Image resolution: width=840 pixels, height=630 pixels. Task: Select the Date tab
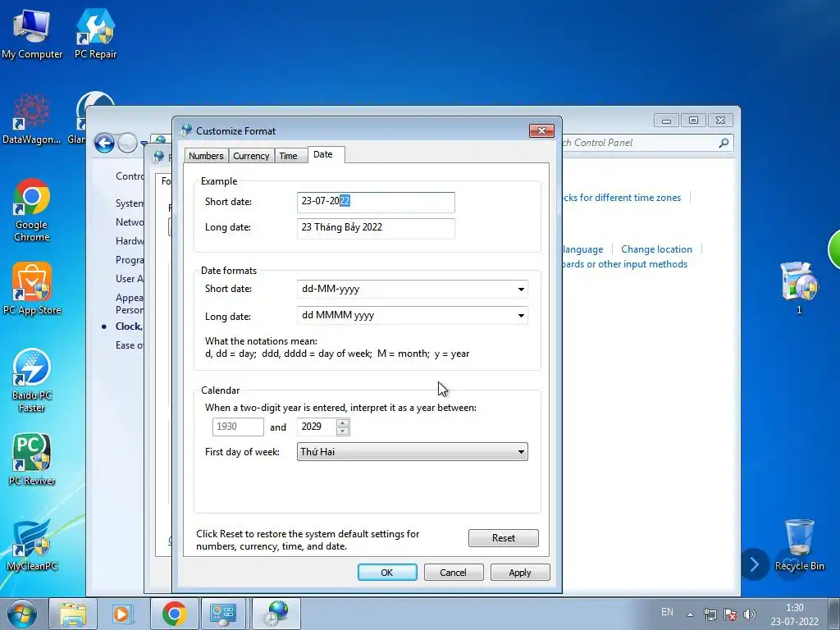tap(323, 154)
